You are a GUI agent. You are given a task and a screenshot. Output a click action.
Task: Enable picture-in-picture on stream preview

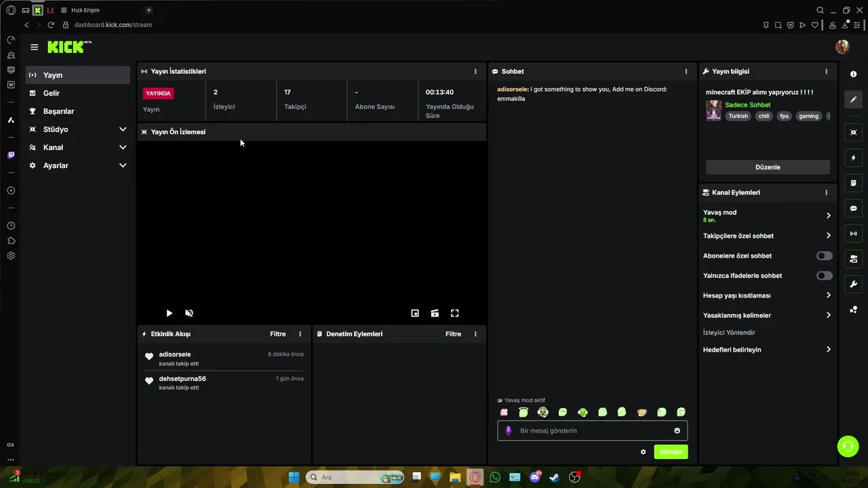coord(415,313)
